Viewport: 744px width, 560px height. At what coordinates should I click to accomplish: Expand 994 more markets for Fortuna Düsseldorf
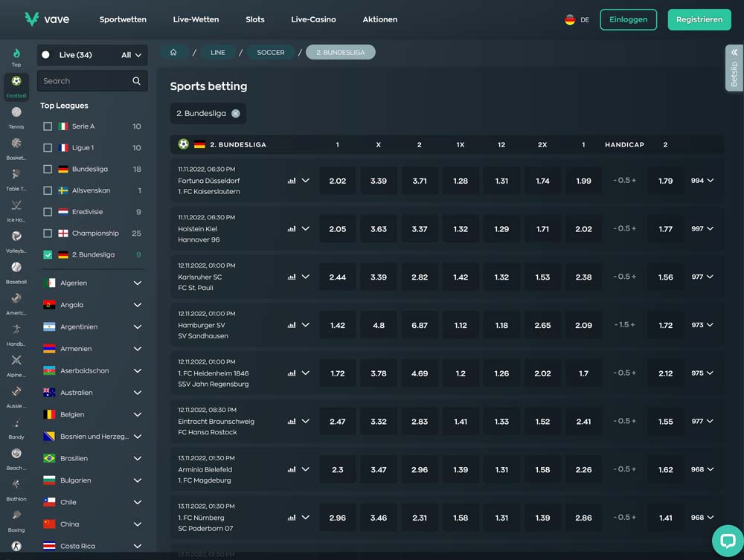(702, 181)
